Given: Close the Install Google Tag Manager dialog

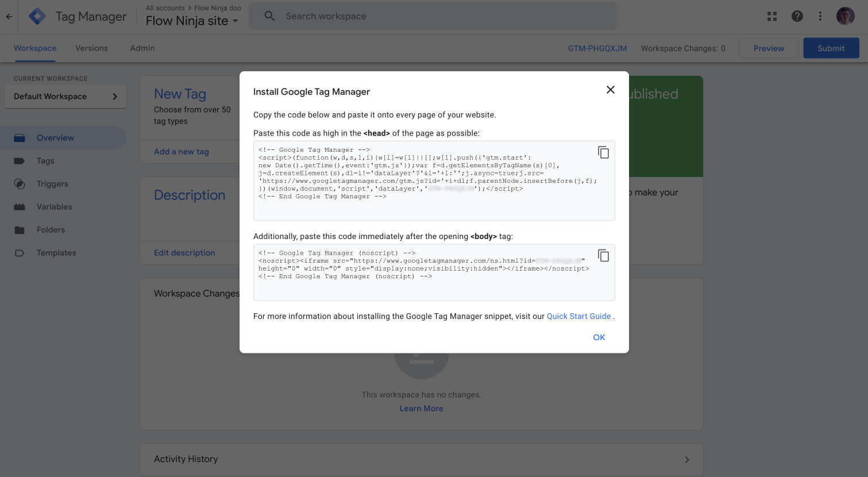Looking at the screenshot, I should (x=611, y=90).
